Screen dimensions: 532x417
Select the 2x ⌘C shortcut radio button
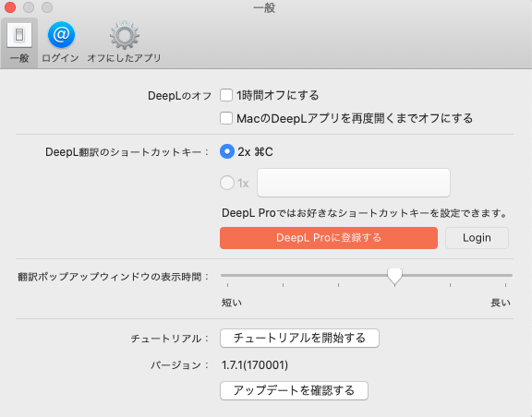tap(227, 151)
